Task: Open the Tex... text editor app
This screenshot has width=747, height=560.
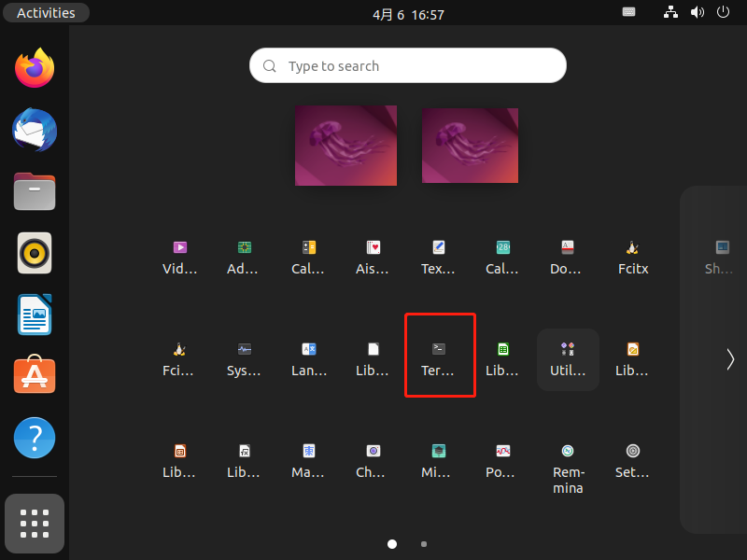Action: pos(438,247)
